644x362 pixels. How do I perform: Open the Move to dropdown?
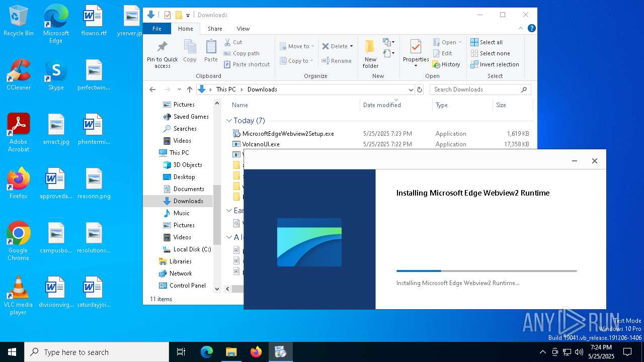coord(297,46)
